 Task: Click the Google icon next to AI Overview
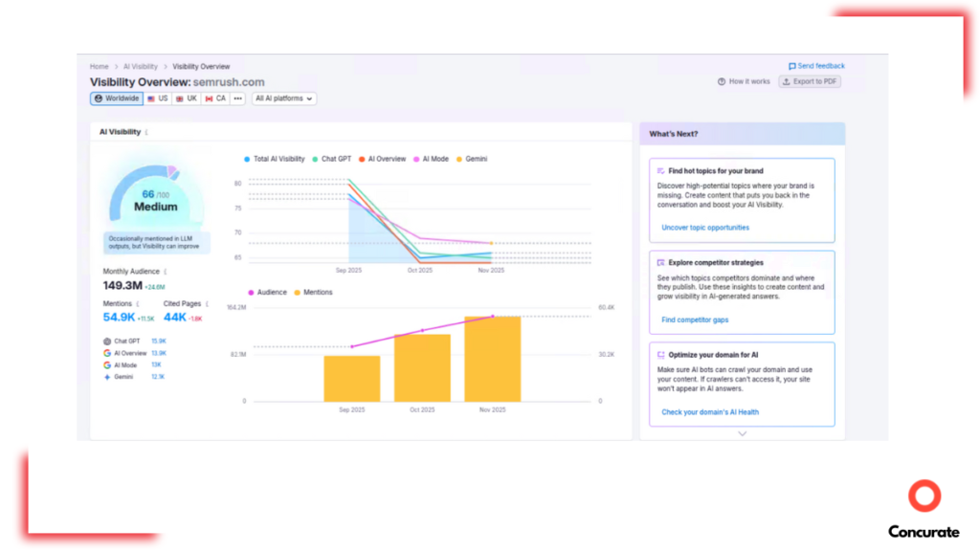point(107,353)
